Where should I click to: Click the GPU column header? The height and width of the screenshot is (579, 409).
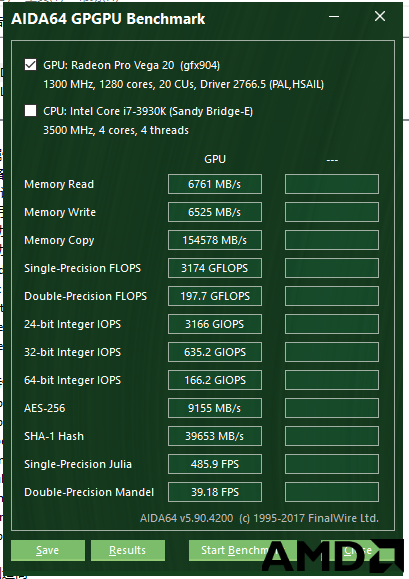tap(215, 159)
